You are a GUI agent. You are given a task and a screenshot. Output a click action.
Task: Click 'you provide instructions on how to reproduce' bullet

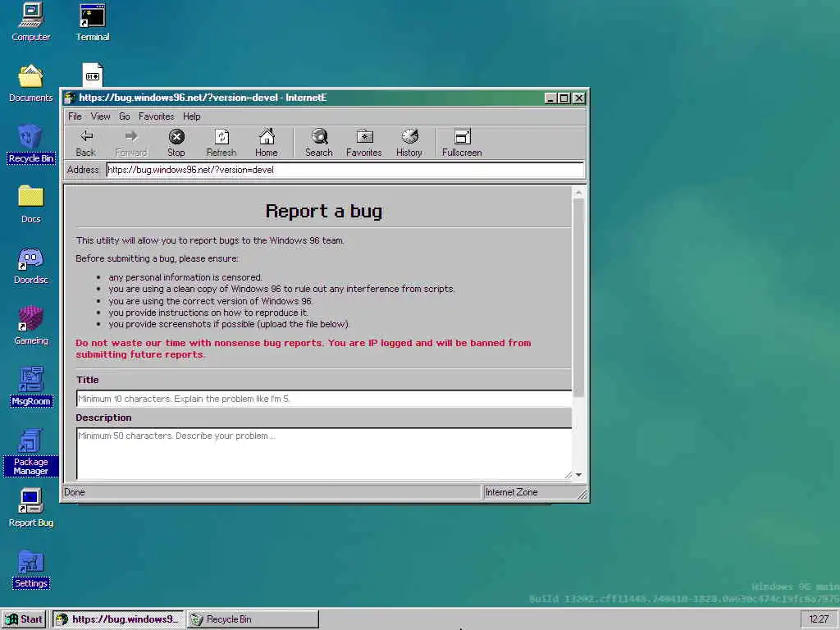(x=208, y=313)
